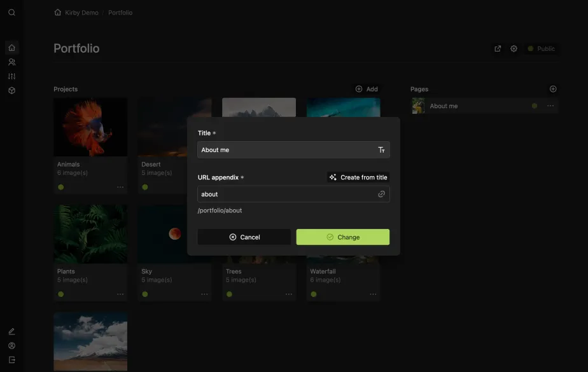
Task: Toggle the Public page status button
Action: click(x=541, y=49)
